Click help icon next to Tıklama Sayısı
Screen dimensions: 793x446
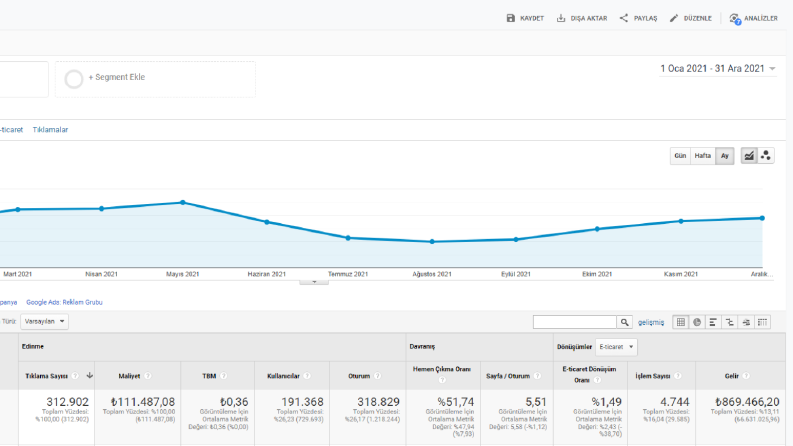point(75,376)
